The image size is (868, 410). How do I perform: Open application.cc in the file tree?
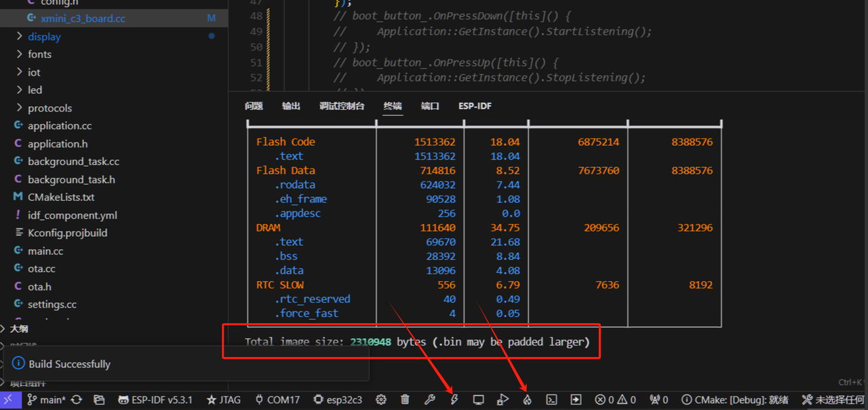coord(60,126)
